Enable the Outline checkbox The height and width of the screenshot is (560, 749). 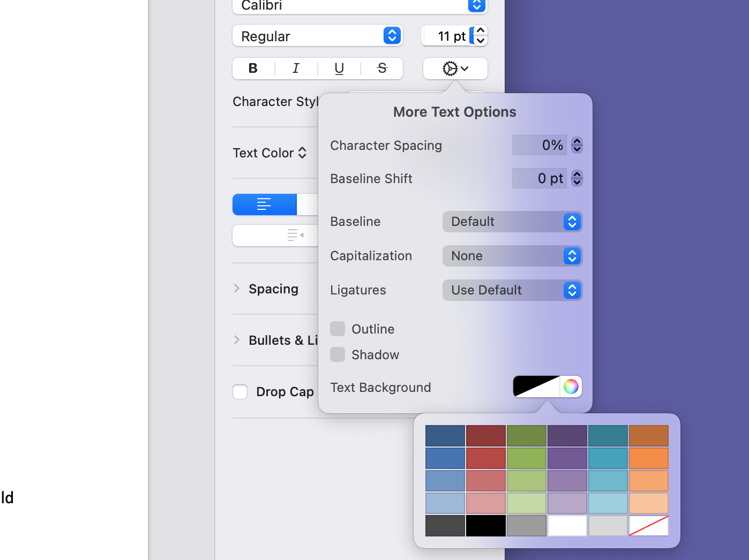tap(338, 329)
